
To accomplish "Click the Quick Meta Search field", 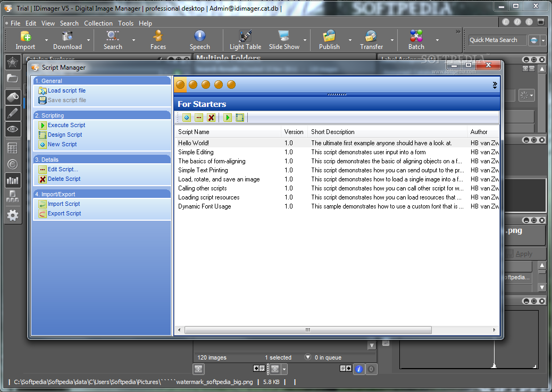I will (497, 40).
